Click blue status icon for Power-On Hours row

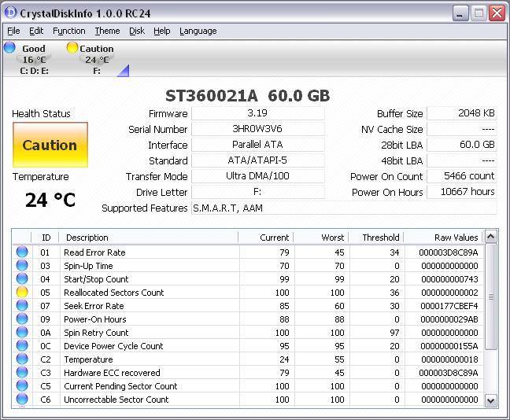(x=22, y=319)
